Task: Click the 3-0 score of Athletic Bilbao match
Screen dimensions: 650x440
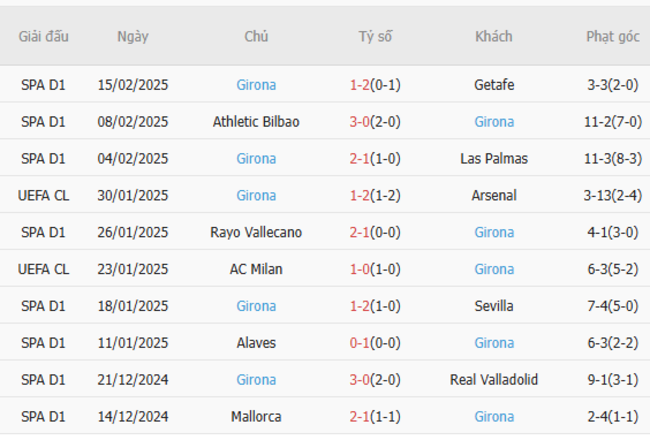Action: pyautogui.click(x=361, y=122)
